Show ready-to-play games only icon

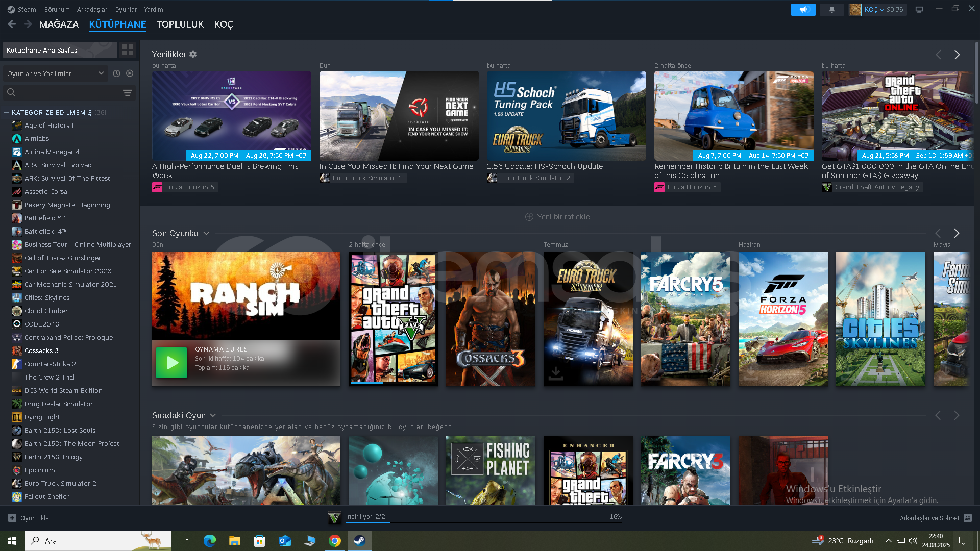tap(130, 73)
